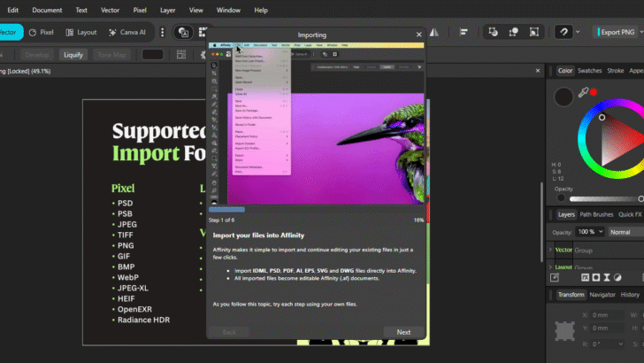644x363 pixels.
Task: Open the Help menu
Action: tap(261, 10)
